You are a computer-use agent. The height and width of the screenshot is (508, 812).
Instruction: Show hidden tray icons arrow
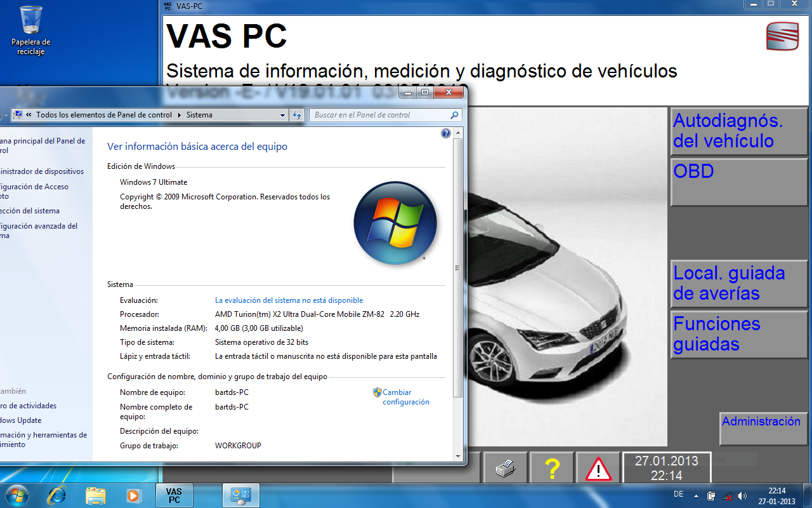click(x=697, y=495)
